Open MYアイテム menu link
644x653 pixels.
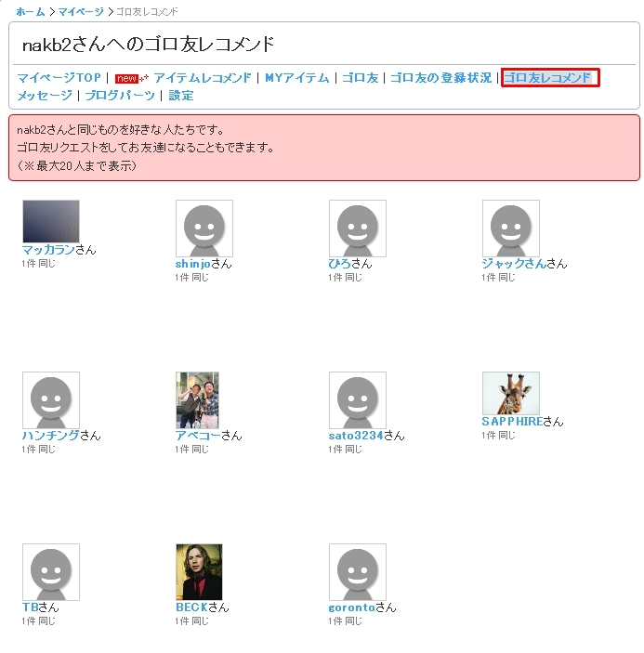297,78
